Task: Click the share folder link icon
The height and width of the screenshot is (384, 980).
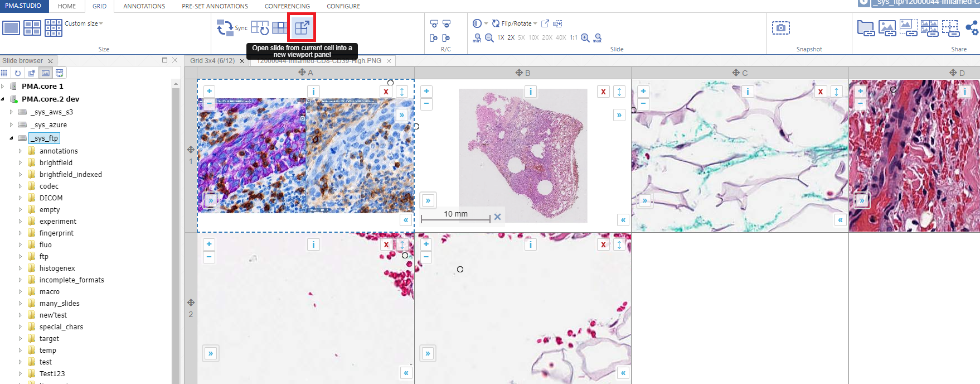Action: pos(865,28)
